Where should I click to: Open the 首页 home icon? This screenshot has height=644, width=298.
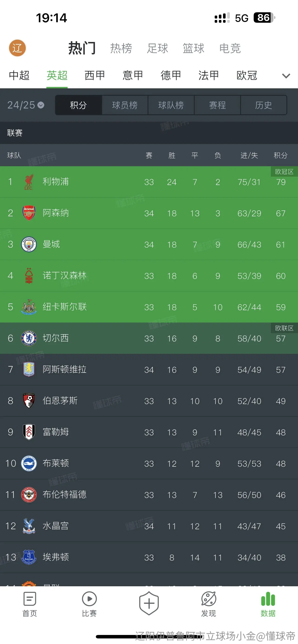pos(30,599)
